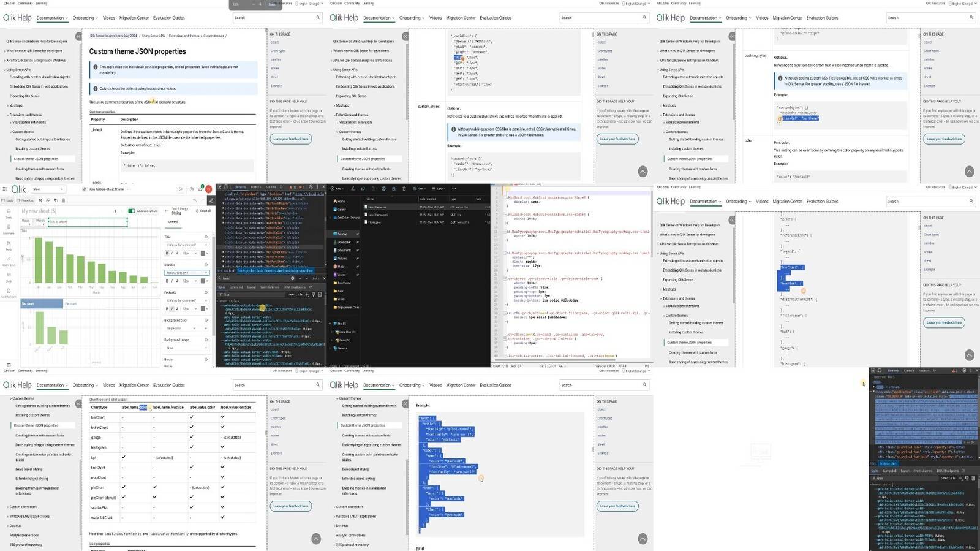Click the horizontal scrollbar in the CSS editor
Screen dimensions: 980x551
(x=555, y=360)
